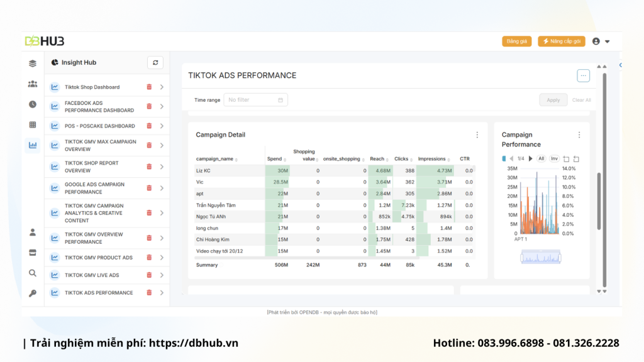Delete POS - POSCAKE DASHBOARD entry

point(149,126)
